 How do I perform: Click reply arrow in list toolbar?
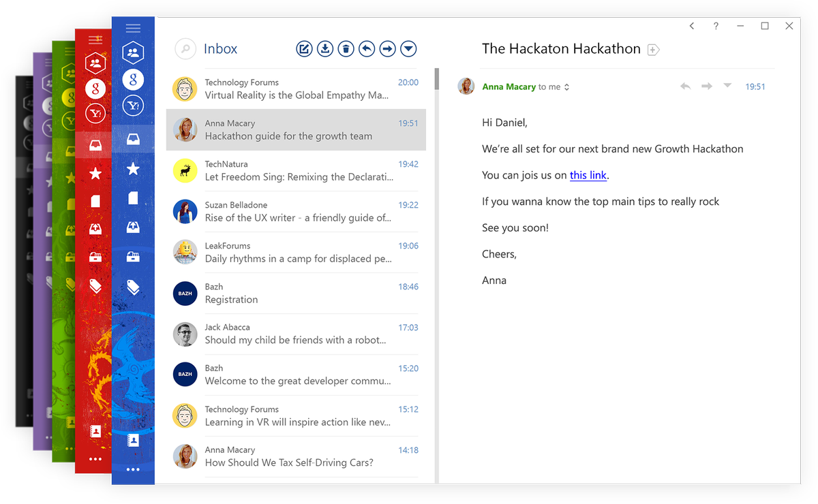tap(367, 49)
